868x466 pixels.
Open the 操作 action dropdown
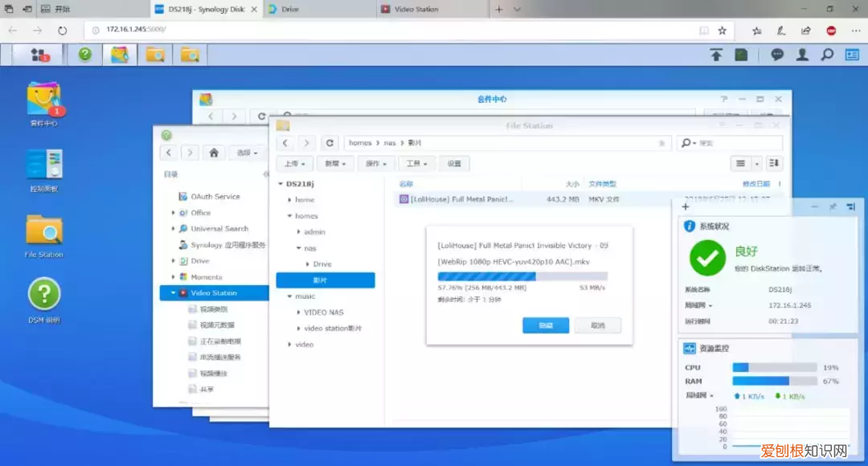point(377,163)
